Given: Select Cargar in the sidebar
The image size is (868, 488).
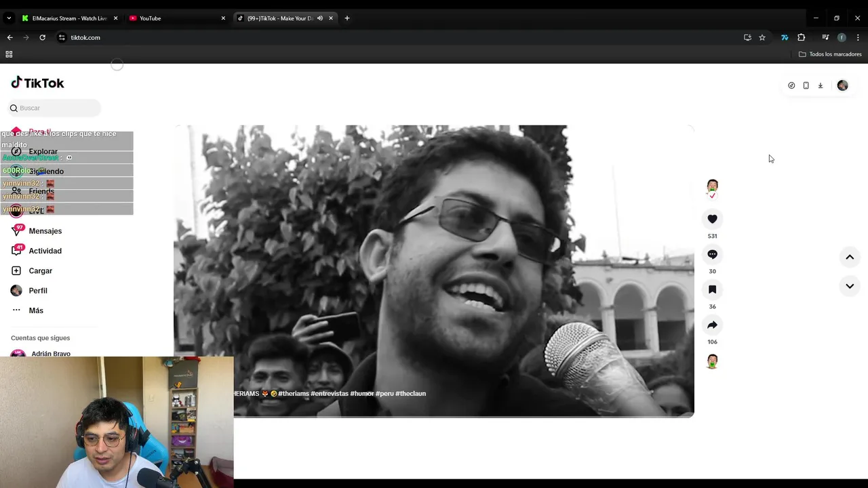Looking at the screenshot, I should pos(40,270).
